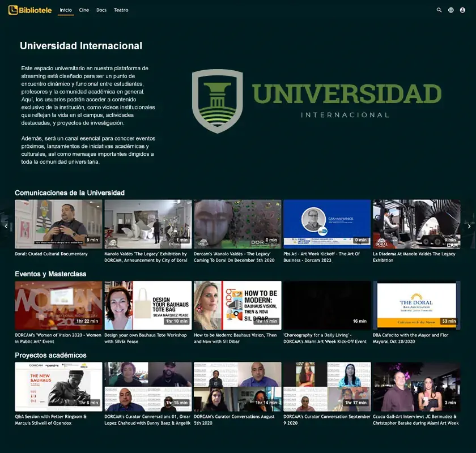Click title 'La Diadema At Manolo Valdés'
The image size is (476, 453).
click(x=414, y=257)
